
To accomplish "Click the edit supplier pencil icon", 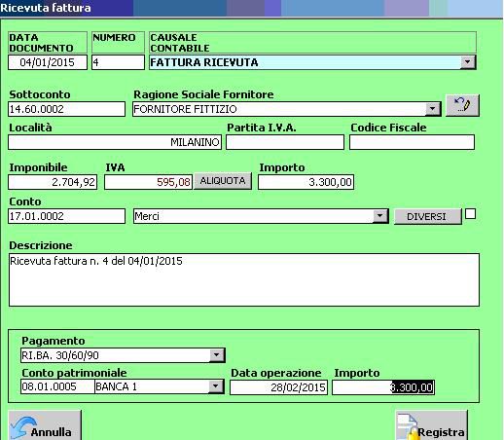I will (x=462, y=105).
